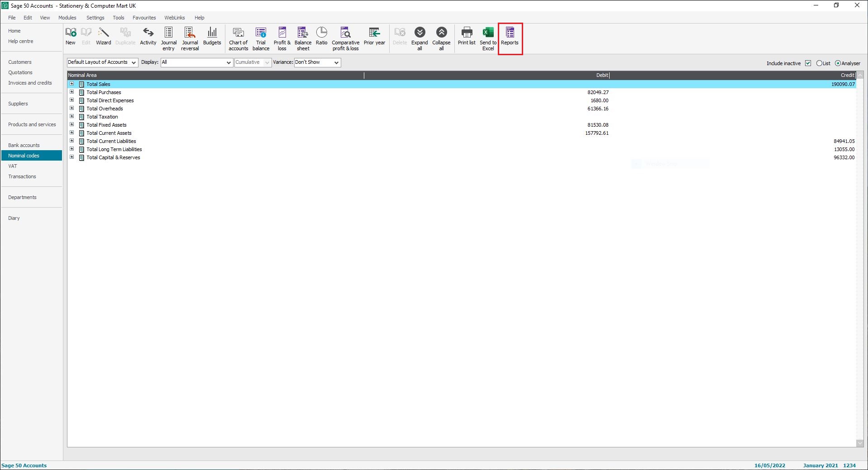Open the Edit menu

pyautogui.click(x=28, y=18)
